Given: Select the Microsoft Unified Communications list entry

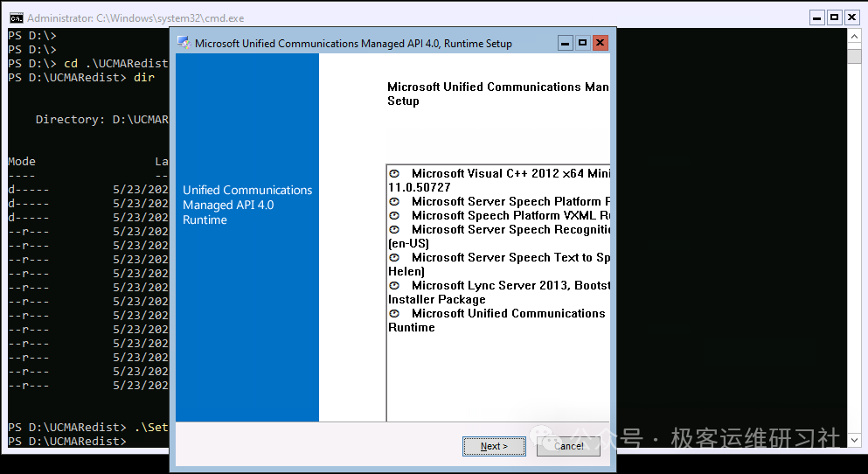Looking at the screenshot, I should [498, 321].
